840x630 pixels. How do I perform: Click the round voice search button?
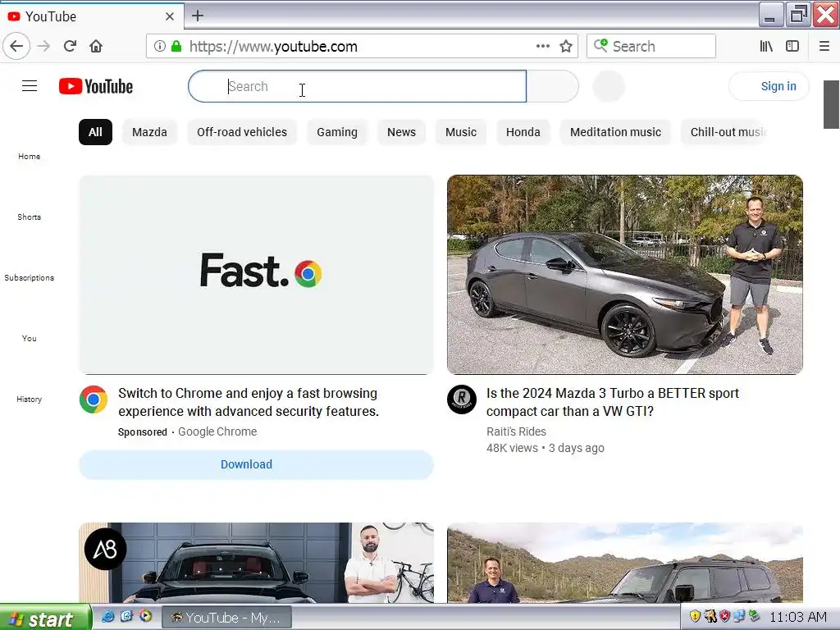(609, 86)
